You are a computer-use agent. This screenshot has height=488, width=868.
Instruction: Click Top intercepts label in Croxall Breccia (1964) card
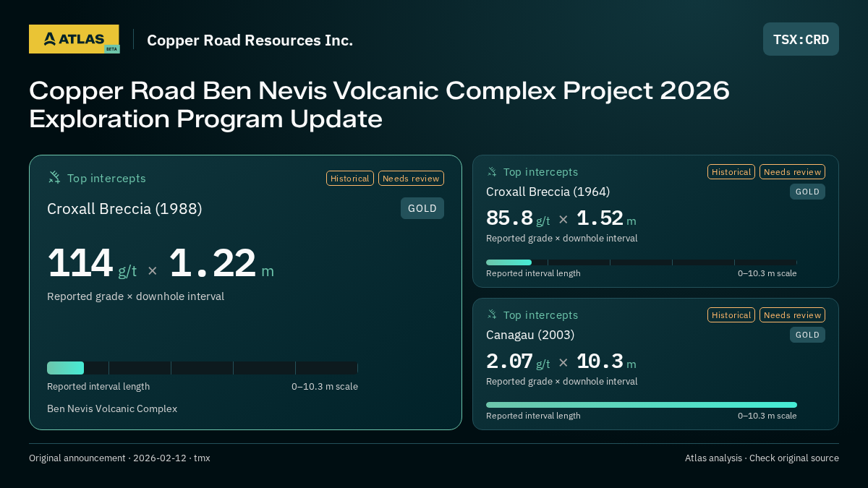click(541, 172)
